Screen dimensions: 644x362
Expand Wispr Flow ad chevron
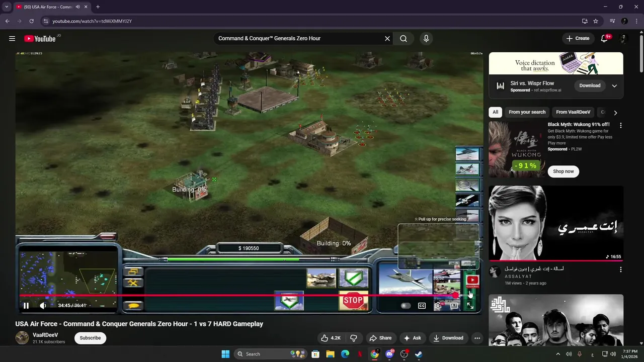click(x=614, y=85)
